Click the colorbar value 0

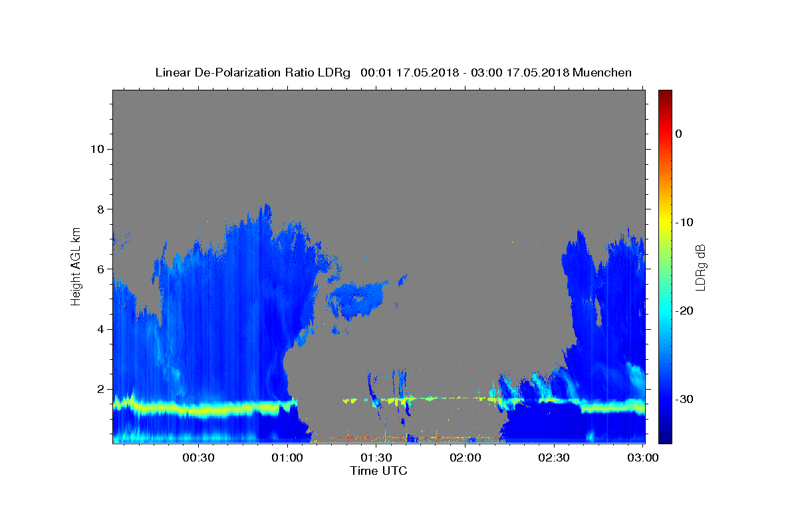678,134
